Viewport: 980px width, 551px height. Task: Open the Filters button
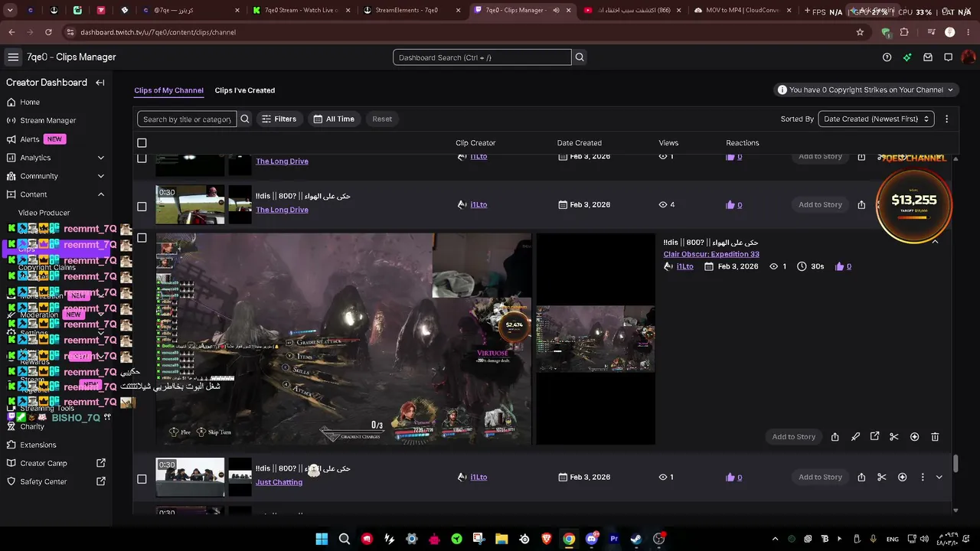(279, 119)
